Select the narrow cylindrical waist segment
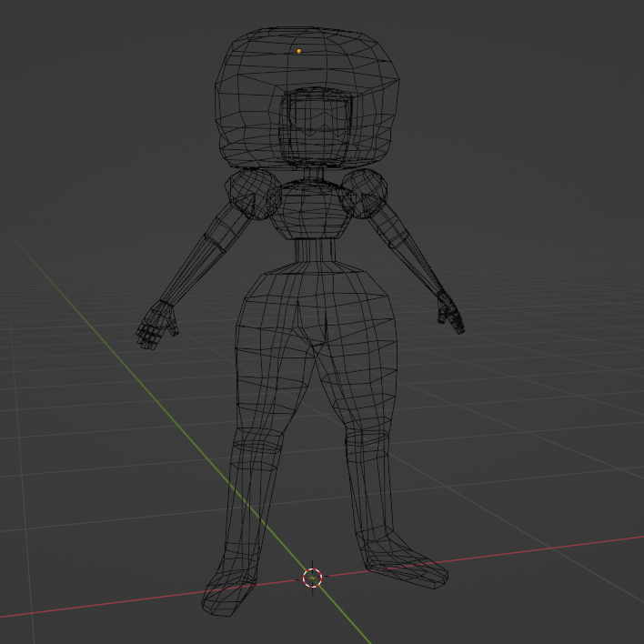Image resolution: width=644 pixels, height=644 pixels. (x=315, y=250)
